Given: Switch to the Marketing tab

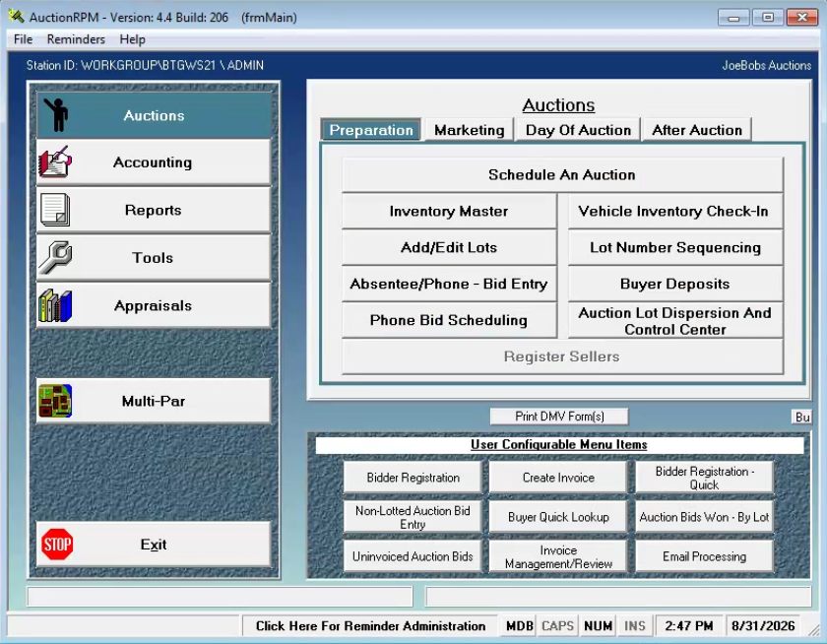Looking at the screenshot, I should [x=470, y=130].
